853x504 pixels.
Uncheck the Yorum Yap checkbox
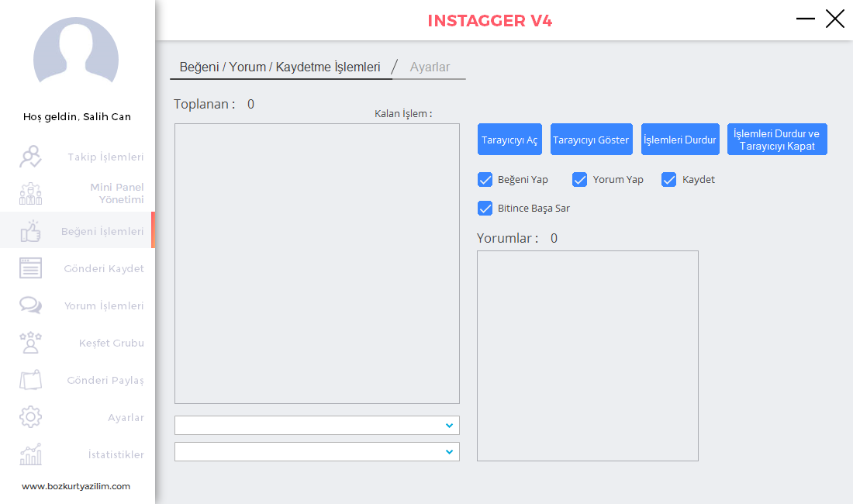coord(579,179)
